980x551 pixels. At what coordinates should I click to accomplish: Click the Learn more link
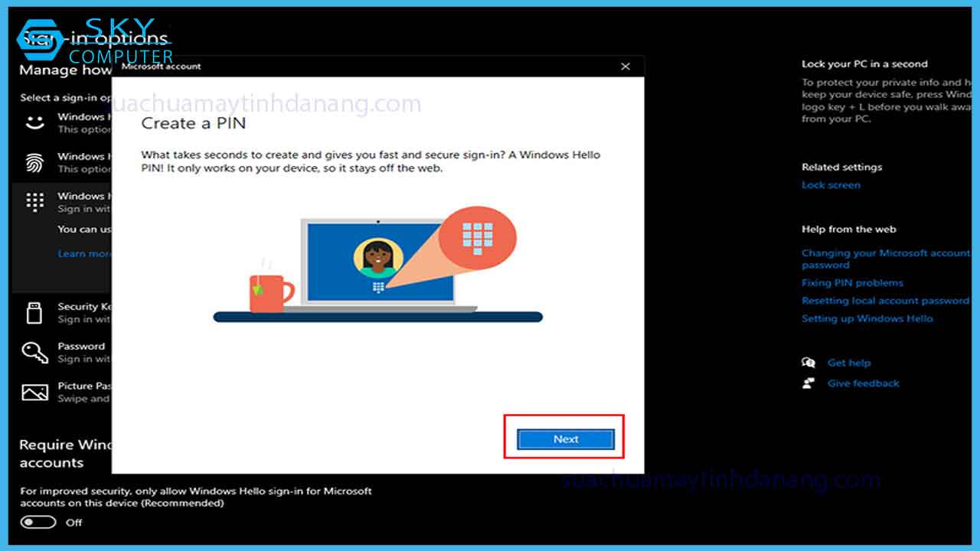pos(83,253)
